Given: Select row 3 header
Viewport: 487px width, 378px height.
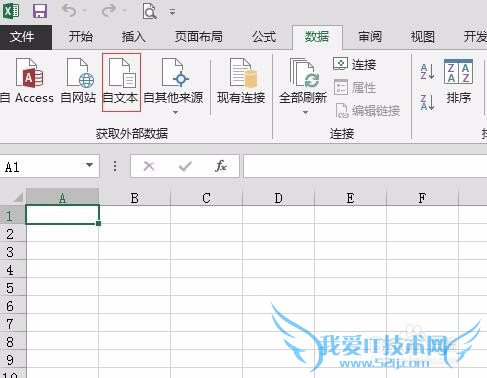Looking at the screenshot, I should (13, 251).
